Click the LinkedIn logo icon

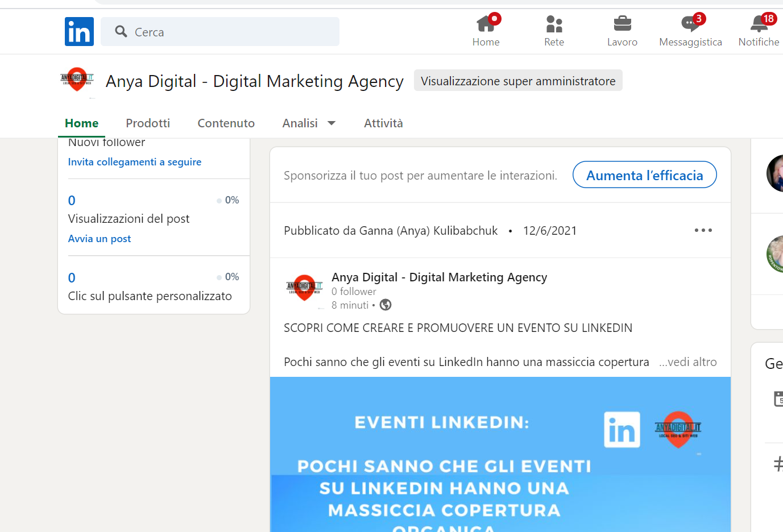(x=79, y=31)
